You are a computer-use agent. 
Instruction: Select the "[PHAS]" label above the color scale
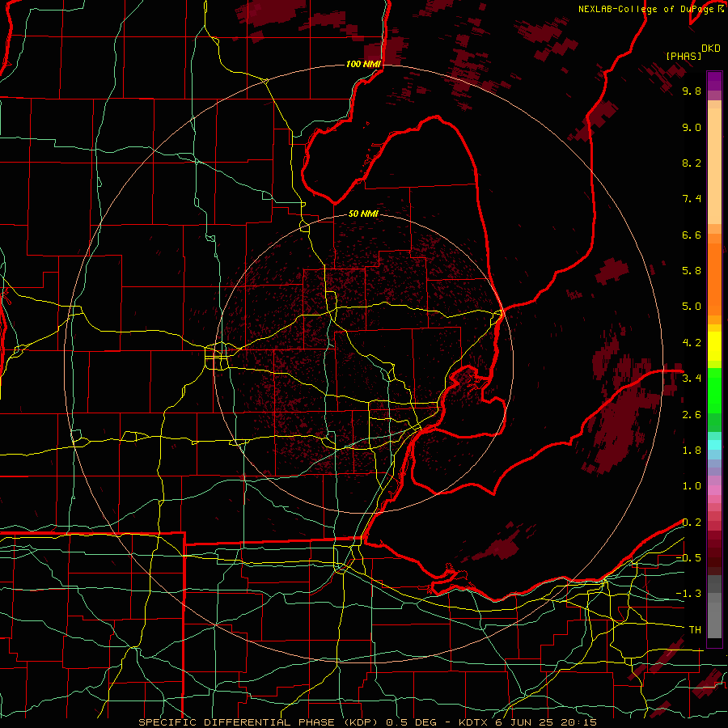[684, 56]
